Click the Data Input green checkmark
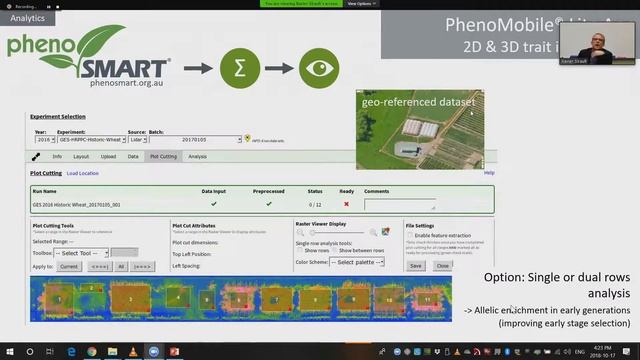640x360 pixels. tap(213, 204)
